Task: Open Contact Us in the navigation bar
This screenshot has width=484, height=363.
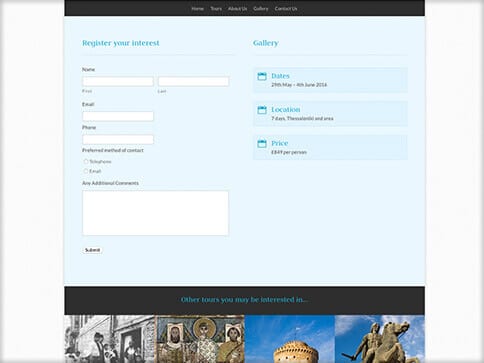Action: coord(286,9)
